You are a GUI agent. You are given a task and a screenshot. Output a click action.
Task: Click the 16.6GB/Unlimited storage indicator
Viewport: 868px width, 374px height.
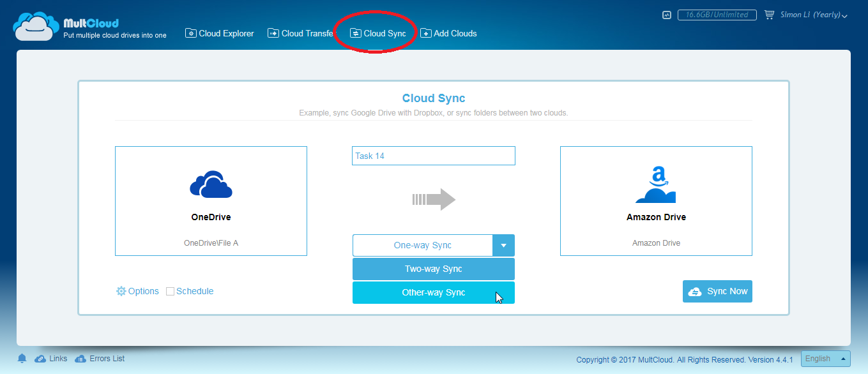717,15
